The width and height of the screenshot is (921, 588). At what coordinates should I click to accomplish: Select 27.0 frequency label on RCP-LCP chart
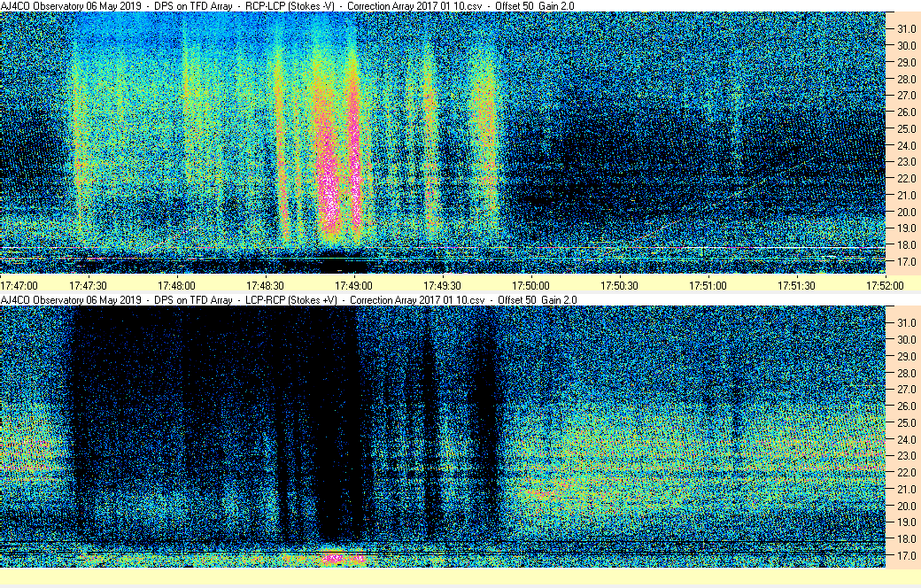pos(906,95)
